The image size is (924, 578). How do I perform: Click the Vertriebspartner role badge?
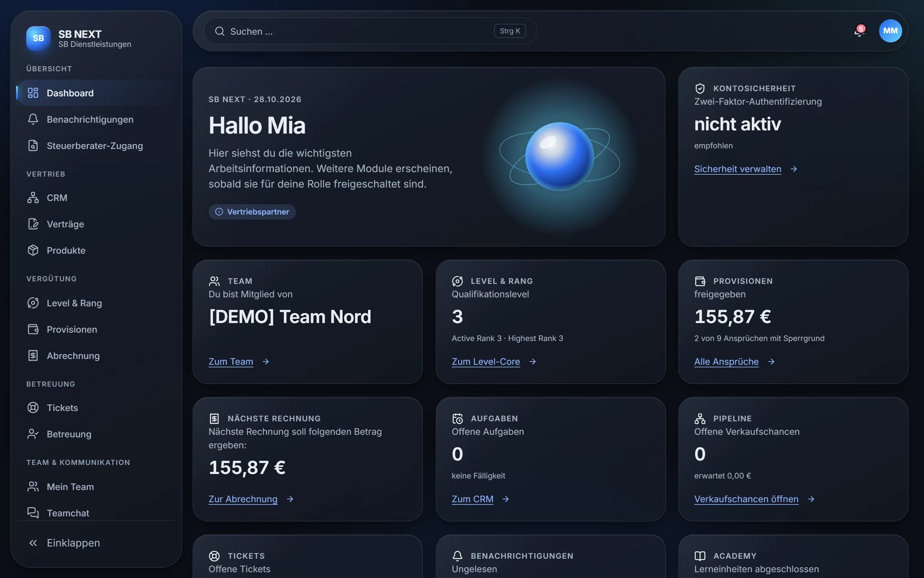click(252, 212)
